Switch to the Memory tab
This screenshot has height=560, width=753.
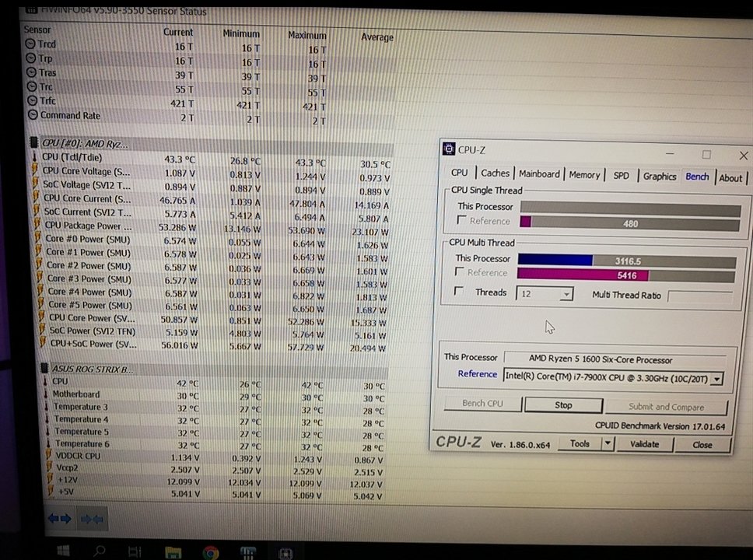click(x=584, y=175)
